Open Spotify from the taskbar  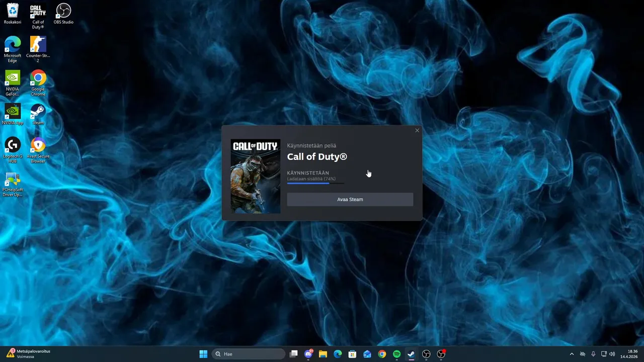(396, 354)
